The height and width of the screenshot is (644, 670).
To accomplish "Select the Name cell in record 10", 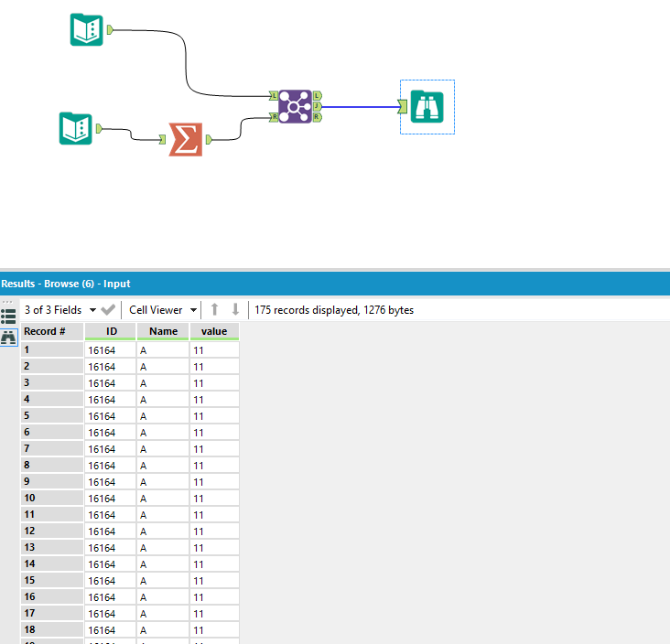I will click(163, 499).
